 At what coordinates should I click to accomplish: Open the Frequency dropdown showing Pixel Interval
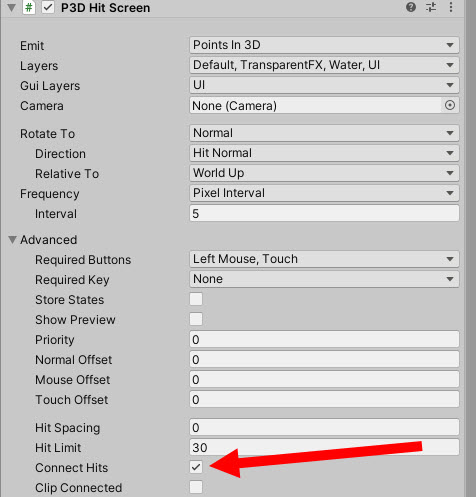[x=324, y=193]
